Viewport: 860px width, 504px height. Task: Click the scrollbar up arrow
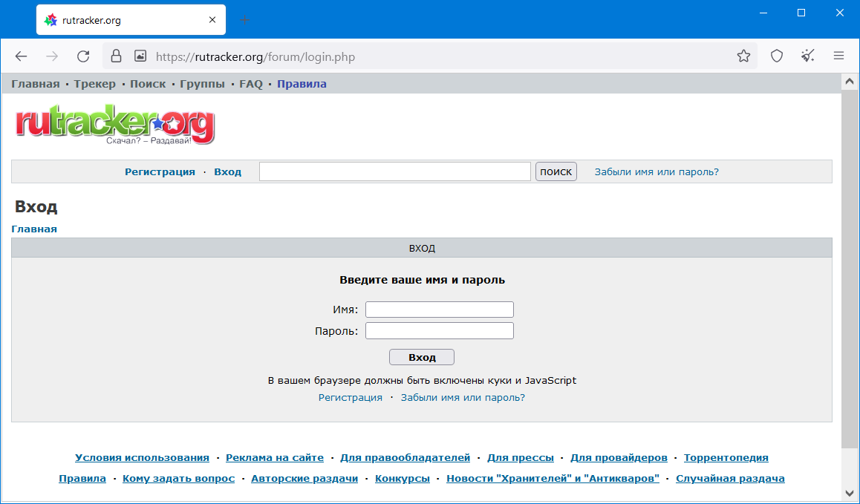coord(850,82)
